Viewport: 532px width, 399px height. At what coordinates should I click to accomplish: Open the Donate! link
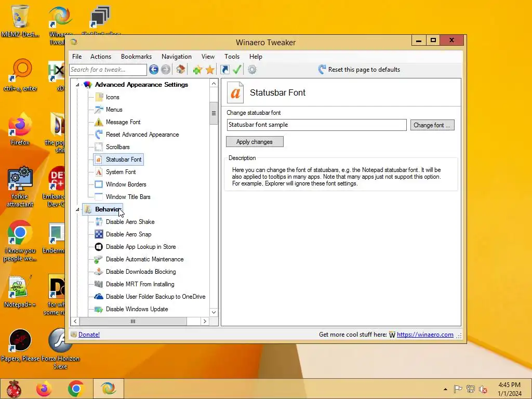coord(89,335)
